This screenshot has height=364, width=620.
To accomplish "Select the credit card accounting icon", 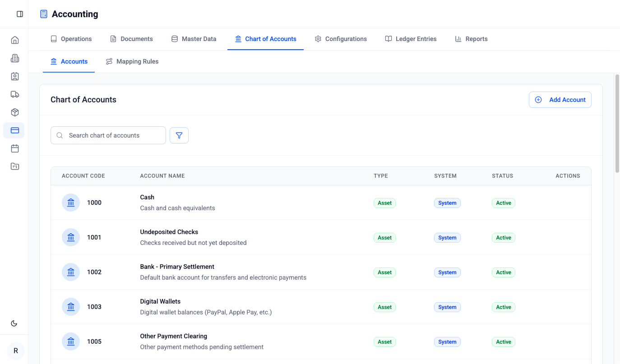I will [14, 130].
